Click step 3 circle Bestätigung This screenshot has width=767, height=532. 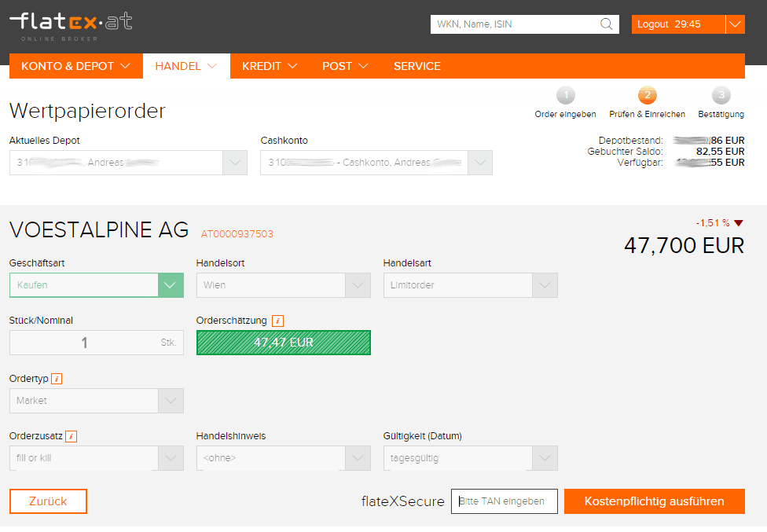[721, 95]
